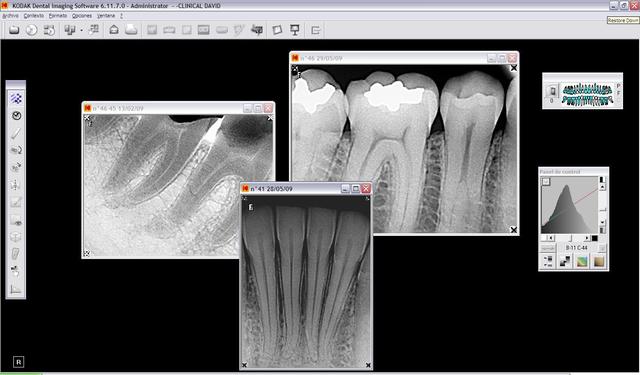Click the CD disc toolbar icon

31,30
